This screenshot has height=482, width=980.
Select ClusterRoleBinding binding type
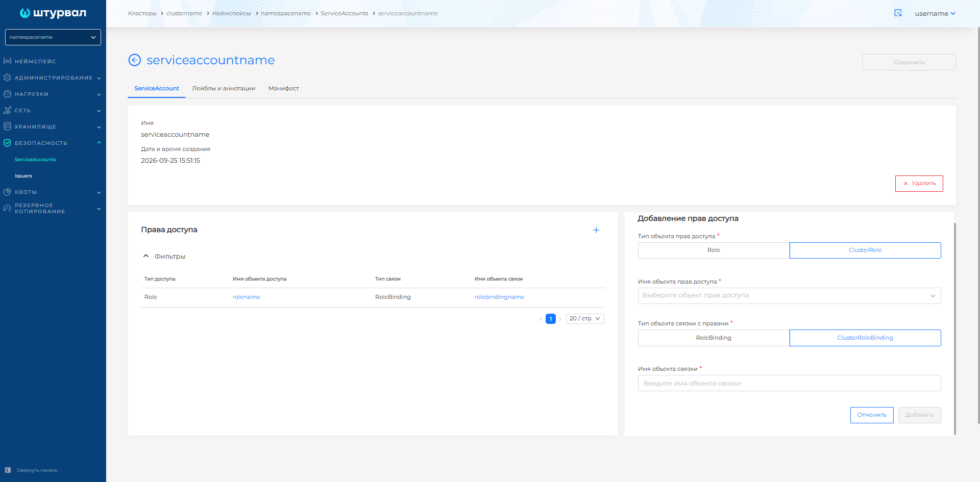pos(865,338)
